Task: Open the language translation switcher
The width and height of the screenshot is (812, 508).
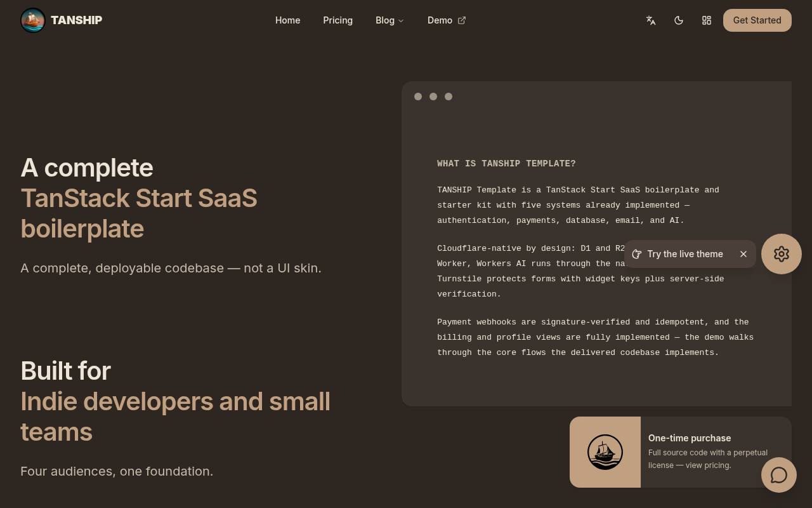Action: (651, 20)
